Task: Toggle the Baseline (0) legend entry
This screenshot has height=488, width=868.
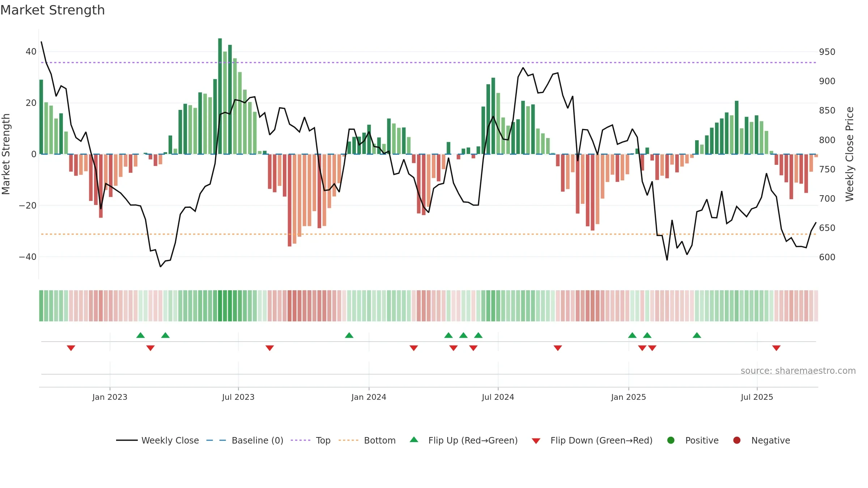Action: pos(245,440)
